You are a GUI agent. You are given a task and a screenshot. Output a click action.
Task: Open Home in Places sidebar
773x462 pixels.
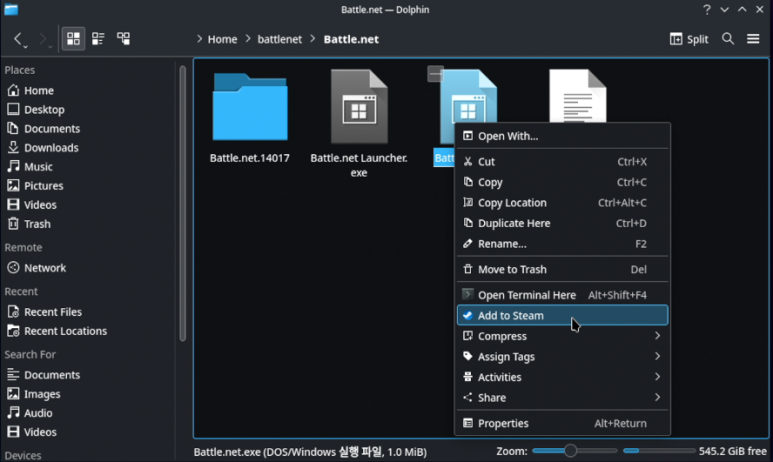click(x=89, y=91)
